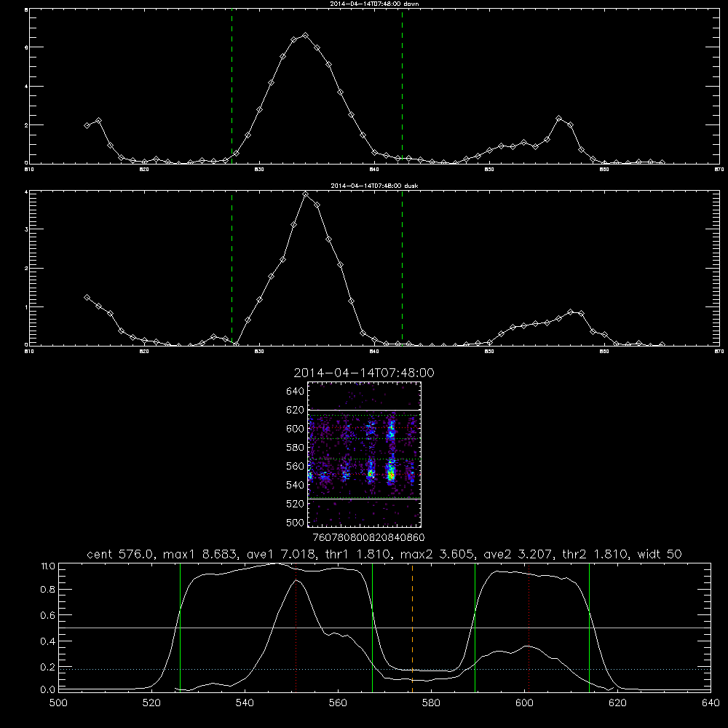Click the large '2014-04-14T07:48:00' title above the spectrogram
This screenshot has width=728, height=728.
tap(364, 373)
